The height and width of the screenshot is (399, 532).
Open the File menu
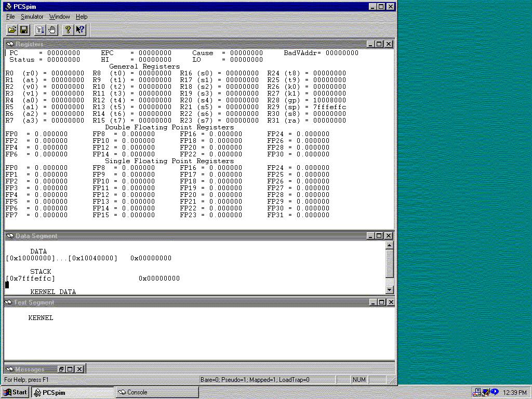click(x=10, y=17)
